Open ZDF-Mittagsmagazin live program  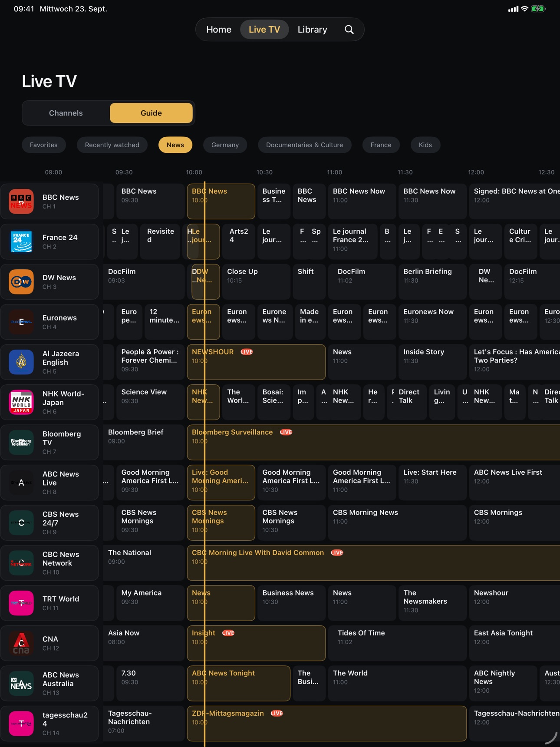tap(327, 724)
